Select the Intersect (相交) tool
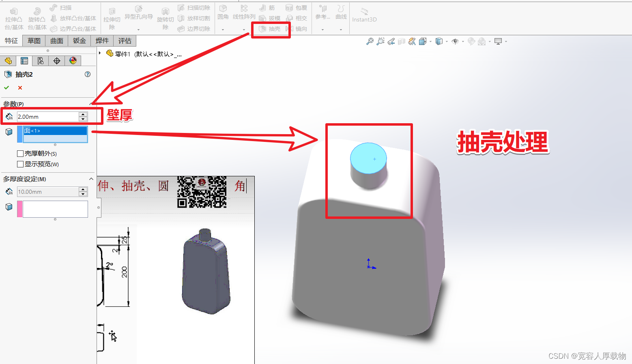 click(x=296, y=18)
